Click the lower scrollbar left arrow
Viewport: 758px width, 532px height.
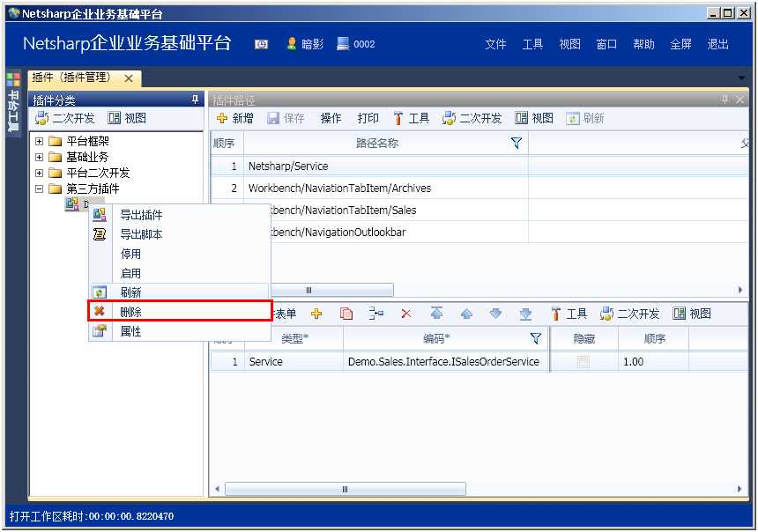coord(217,489)
